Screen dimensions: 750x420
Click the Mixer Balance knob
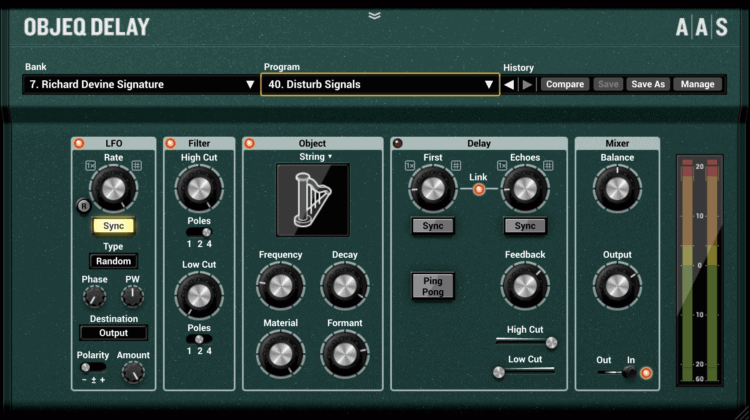click(617, 189)
